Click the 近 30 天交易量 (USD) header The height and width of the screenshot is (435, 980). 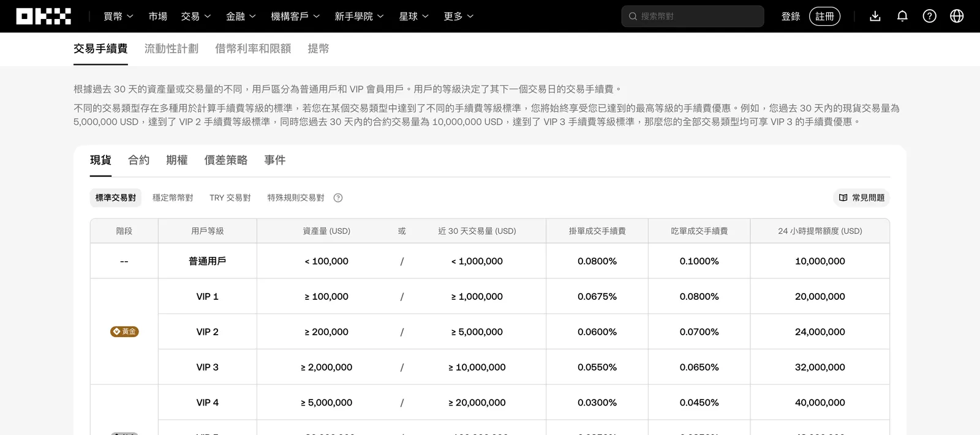(x=477, y=231)
